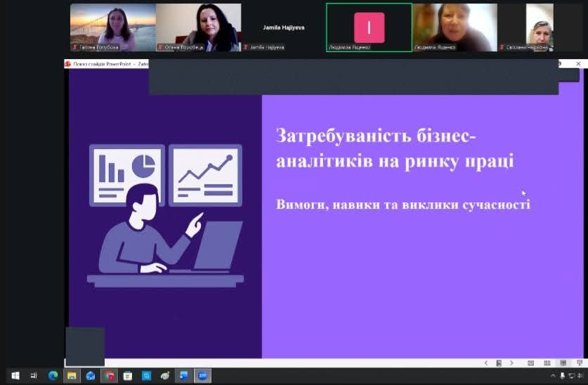Open Microsoft Edge from the taskbar
Viewport: 588px width, 385px height.
[x=53, y=376]
